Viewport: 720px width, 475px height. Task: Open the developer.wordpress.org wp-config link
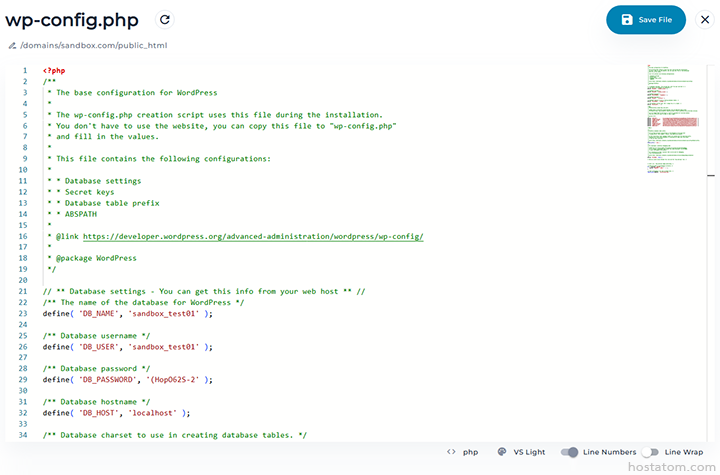point(253,237)
